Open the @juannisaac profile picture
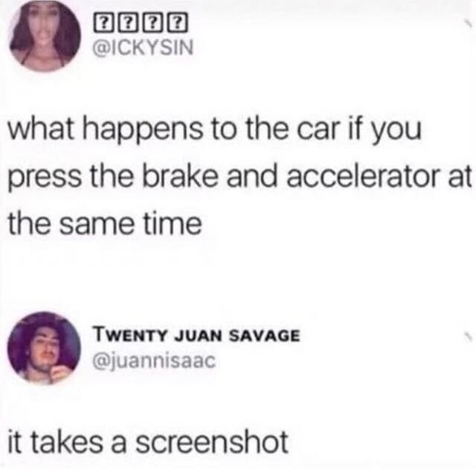 tap(45, 348)
